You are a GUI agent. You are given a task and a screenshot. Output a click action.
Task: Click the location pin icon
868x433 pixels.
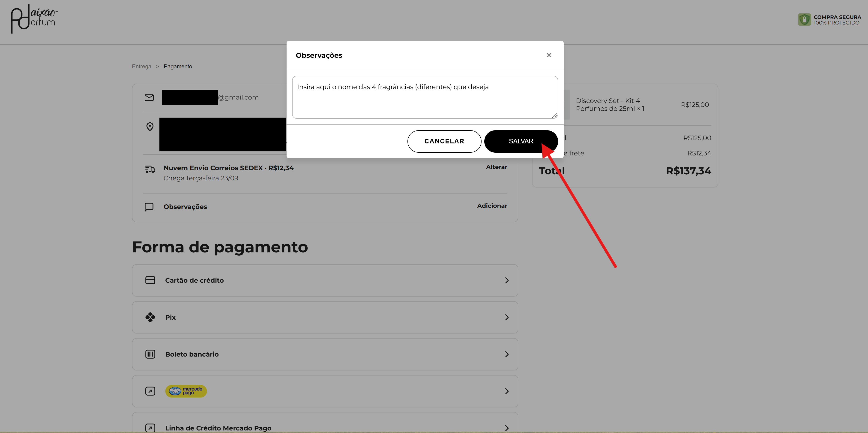[x=150, y=127]
